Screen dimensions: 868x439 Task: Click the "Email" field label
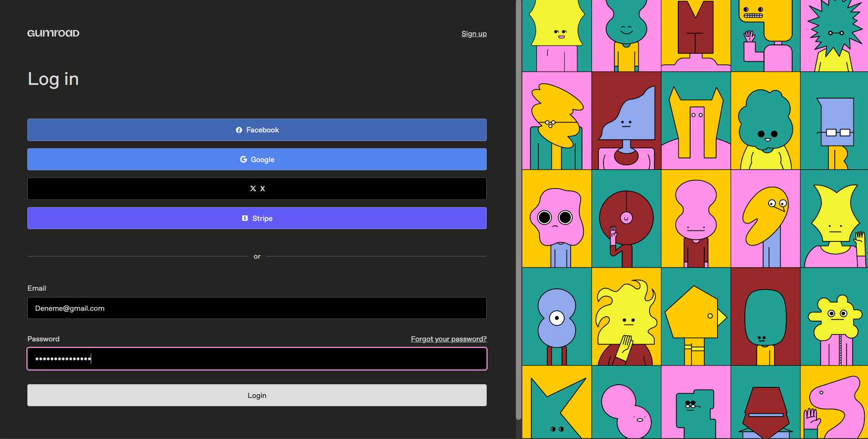pos(36,288)
